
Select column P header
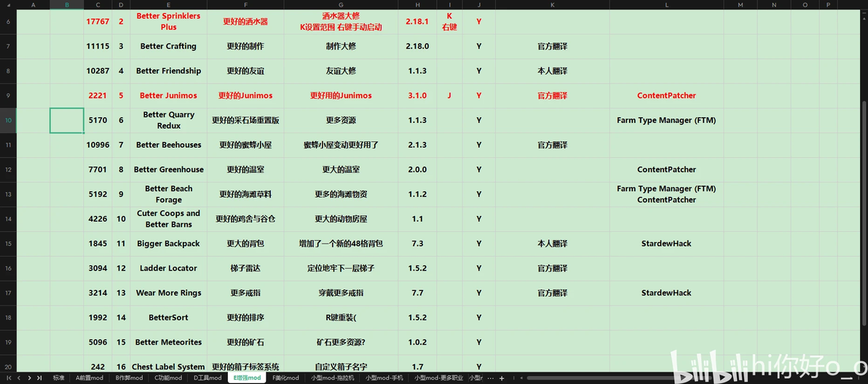[828, 4]
